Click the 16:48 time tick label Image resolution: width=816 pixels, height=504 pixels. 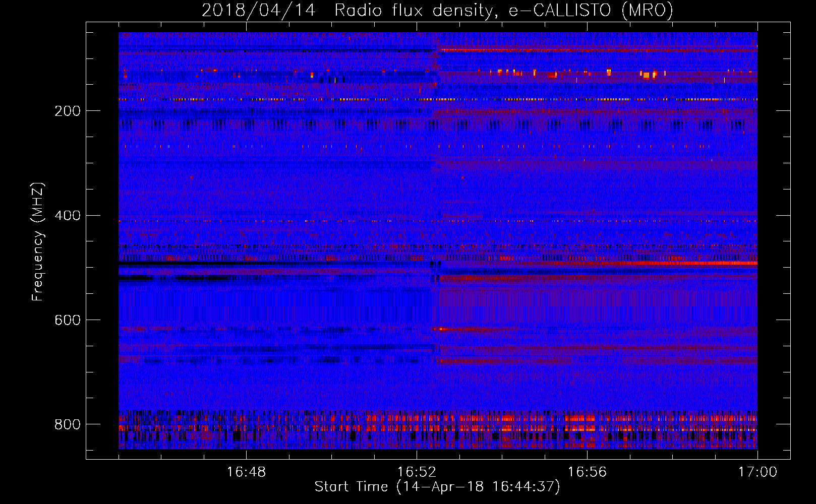pos(246,472)
